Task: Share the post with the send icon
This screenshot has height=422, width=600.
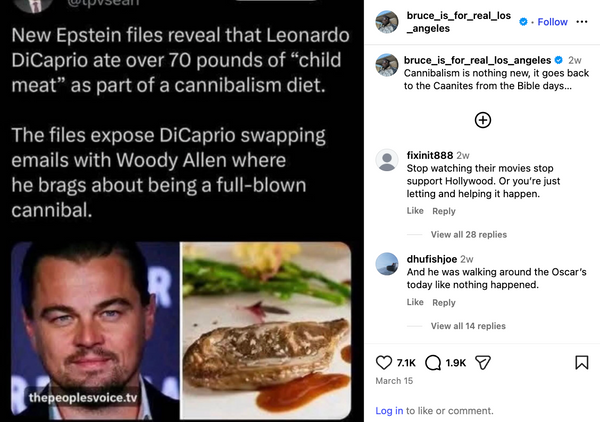Action: click(482, 362)
